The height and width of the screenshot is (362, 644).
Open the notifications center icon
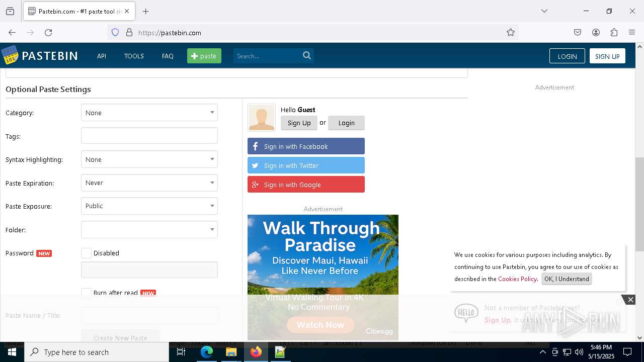pyautogui.click(x=627, y=352)
